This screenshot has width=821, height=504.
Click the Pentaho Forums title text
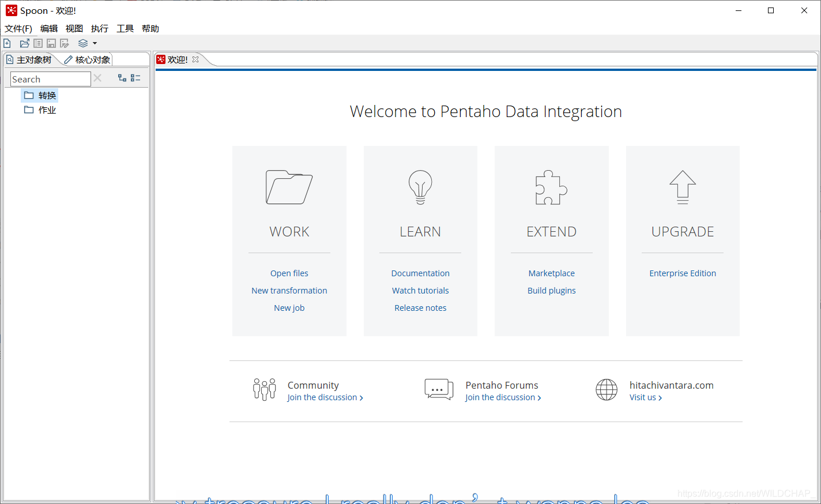pyautogui.click(x=502, y=385)
